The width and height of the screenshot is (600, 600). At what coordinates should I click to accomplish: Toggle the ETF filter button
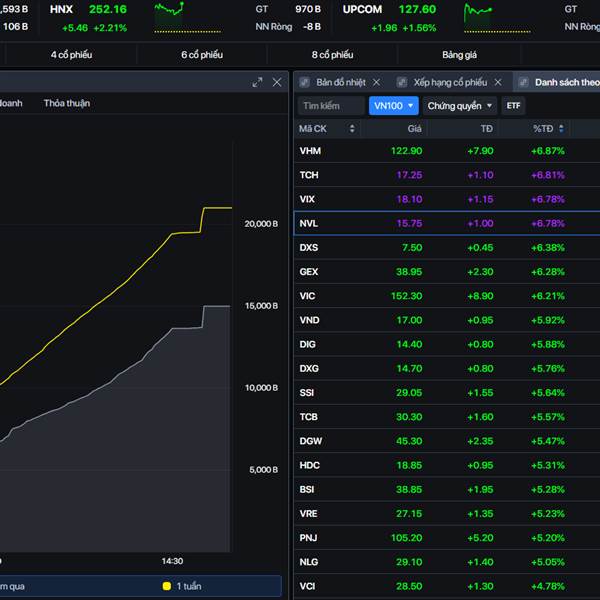point(513,106)
